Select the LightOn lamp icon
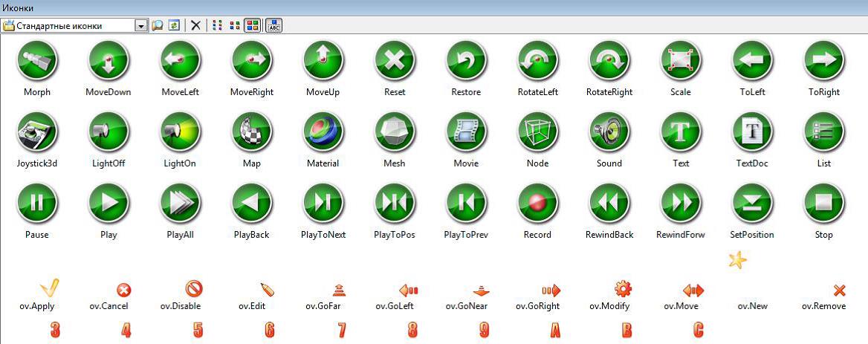868x344 pixels. (180, 132)
